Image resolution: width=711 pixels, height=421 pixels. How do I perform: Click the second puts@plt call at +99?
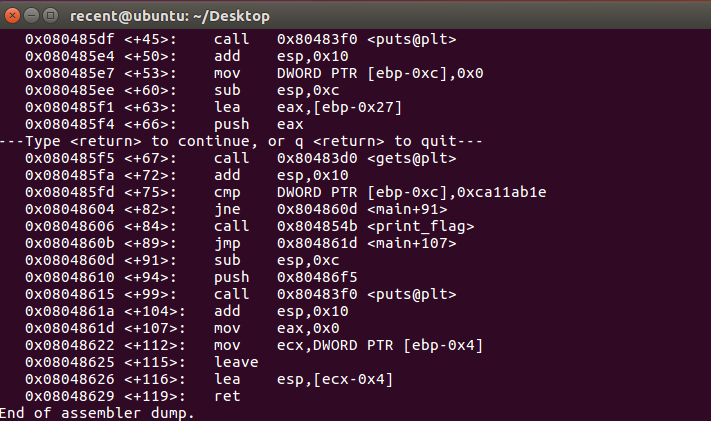pos(240,294)
